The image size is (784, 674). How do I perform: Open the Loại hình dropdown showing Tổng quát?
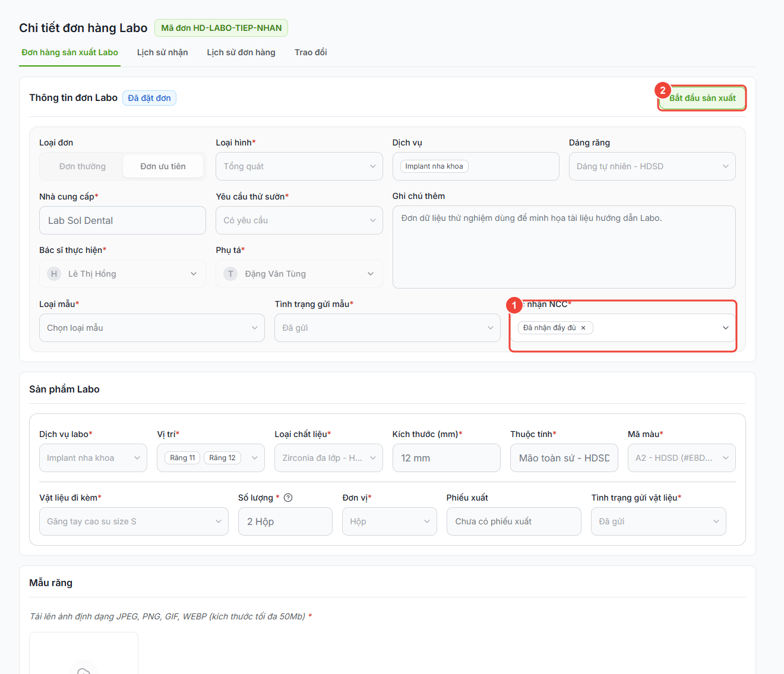[299, 166]
